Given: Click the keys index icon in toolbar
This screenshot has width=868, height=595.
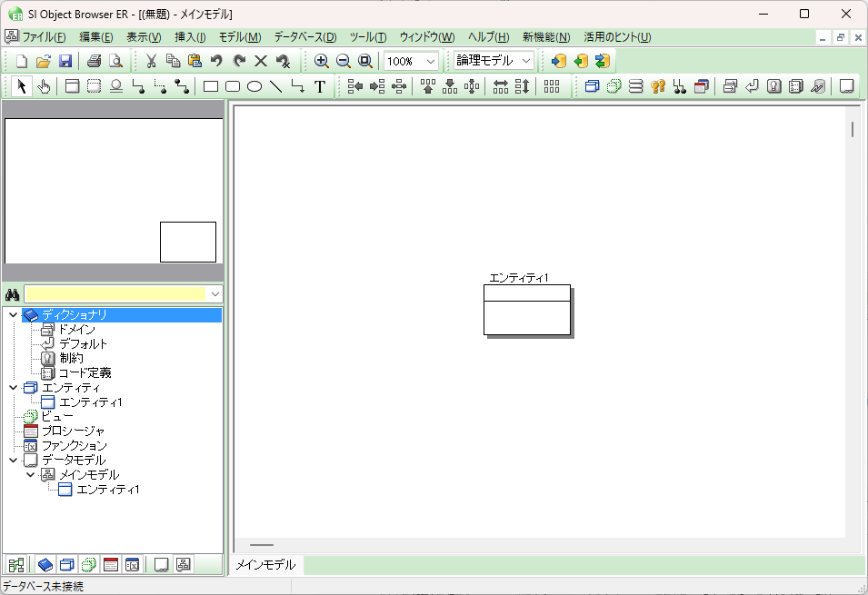Looking at the screenshot, I should tap(658, 86).
